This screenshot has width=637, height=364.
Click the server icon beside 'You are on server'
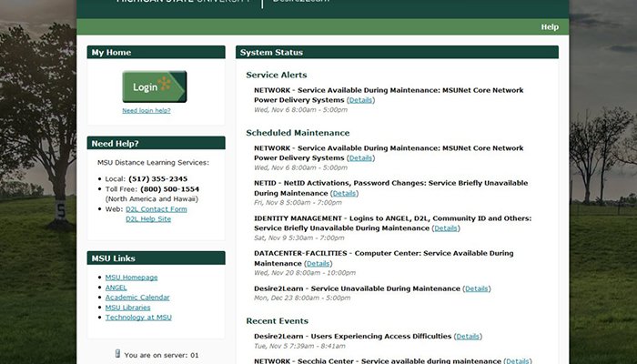pos(117,354)
